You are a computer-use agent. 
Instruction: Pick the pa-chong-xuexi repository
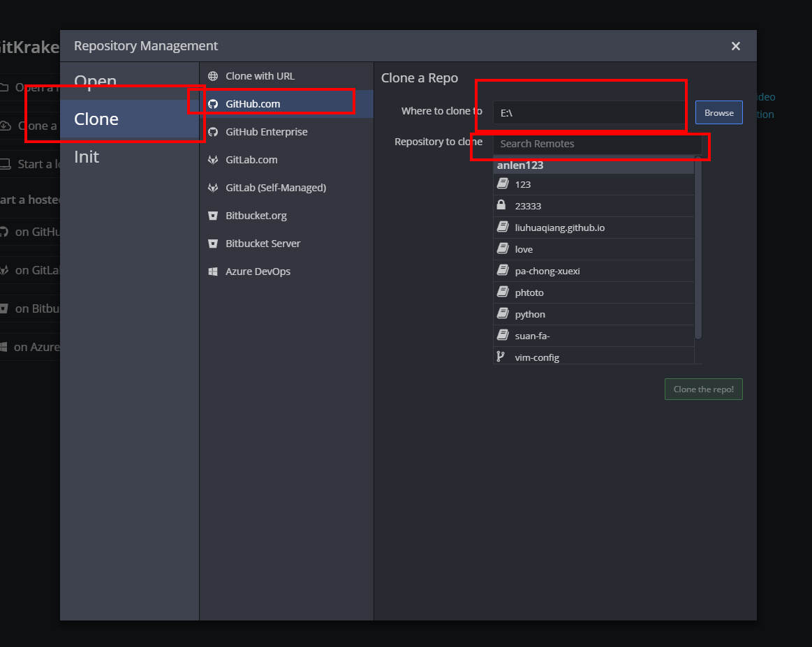pos(547,271)
